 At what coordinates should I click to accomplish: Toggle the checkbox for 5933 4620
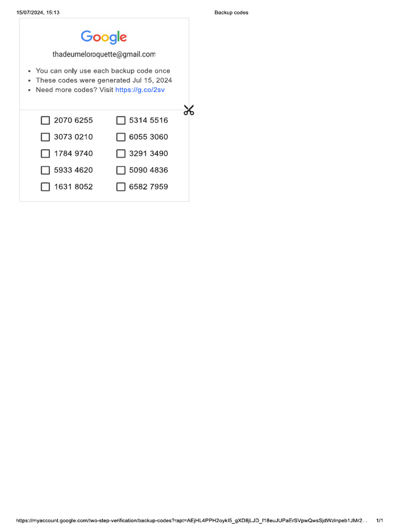(x=45, y=170)
